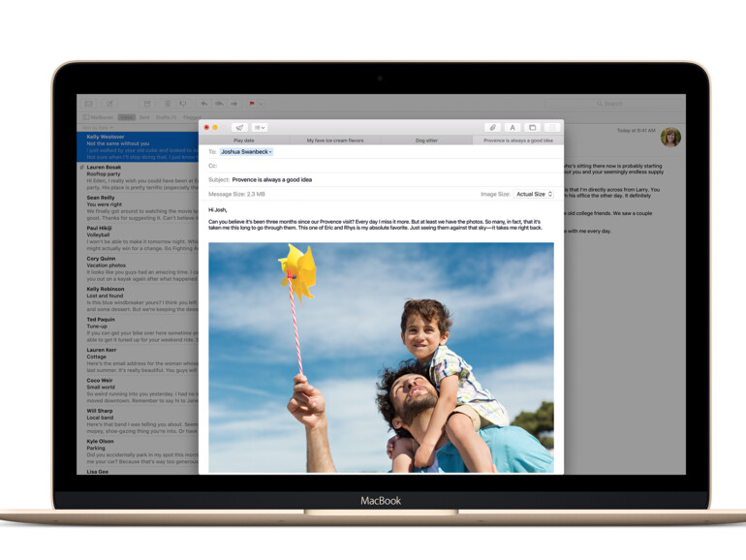Open Coco Weir Small world message
This screenshot has height=560, width=746.
coord(138,390)
